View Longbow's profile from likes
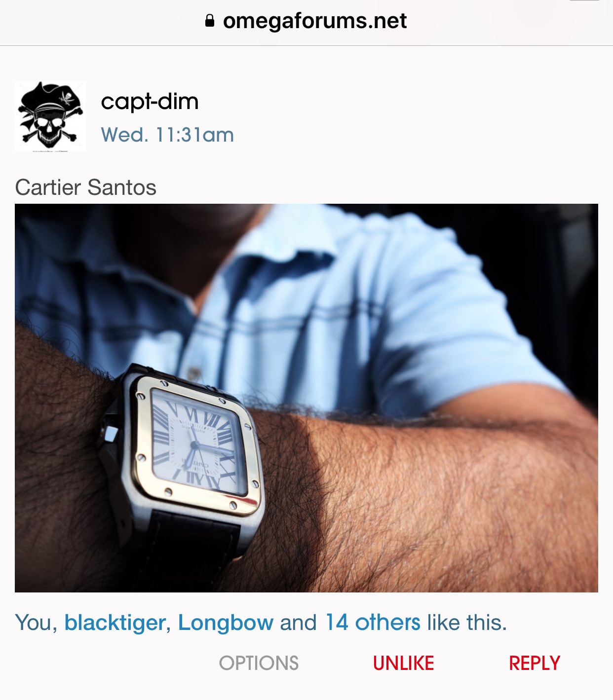This screenshot has height=700, width=613. click(x=226, y=623)
